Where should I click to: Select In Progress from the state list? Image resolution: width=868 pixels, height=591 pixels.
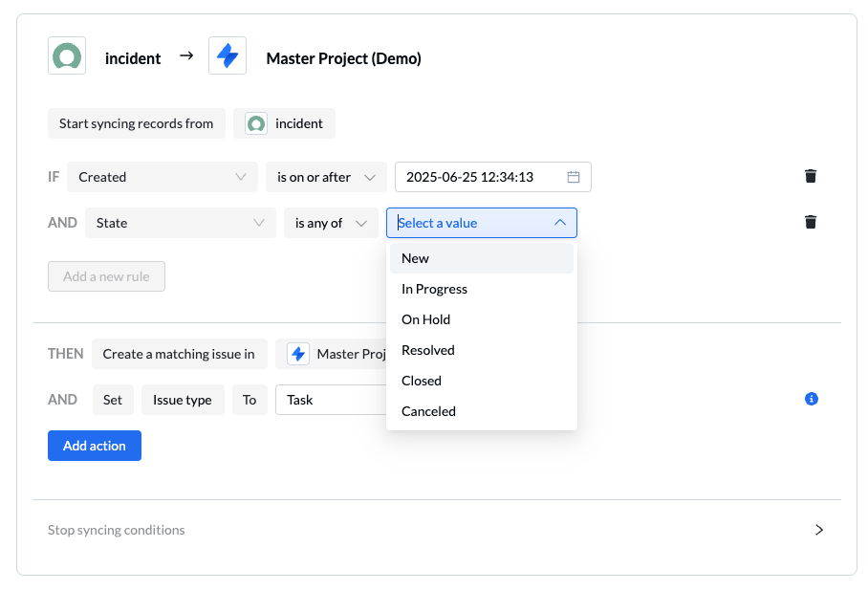click(434, 288)
